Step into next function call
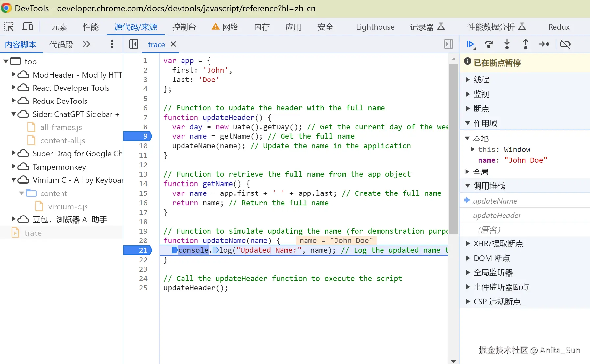The height and width of the screenshot is (364, 590). pos(507,44)
